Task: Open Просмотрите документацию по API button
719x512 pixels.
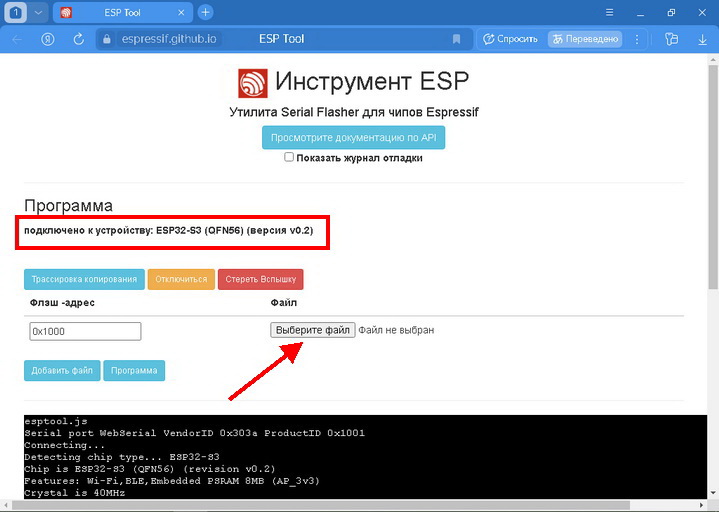Action: click(x=354, y=138)
